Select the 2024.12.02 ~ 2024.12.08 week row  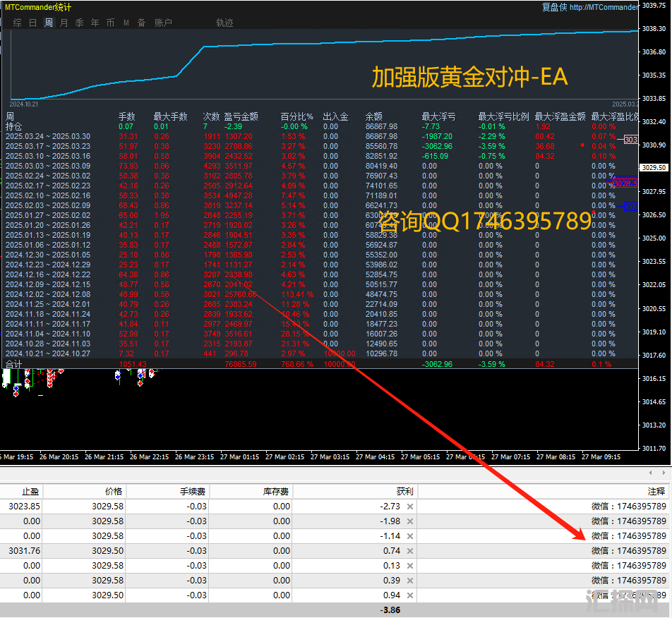click(48, 294)
